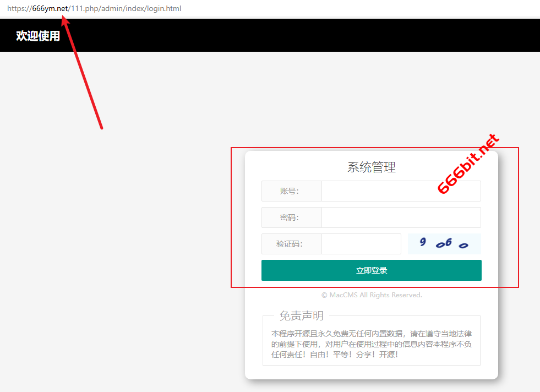
Task: Click the 免责声明 disclaimer heading
Action: [x=301, y=316]
